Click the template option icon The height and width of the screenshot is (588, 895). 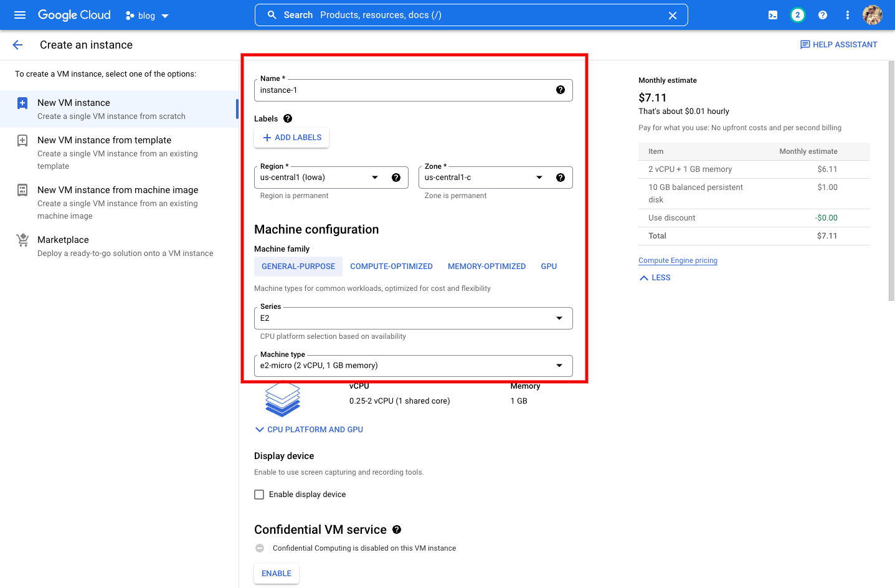(x=22, y=140)
